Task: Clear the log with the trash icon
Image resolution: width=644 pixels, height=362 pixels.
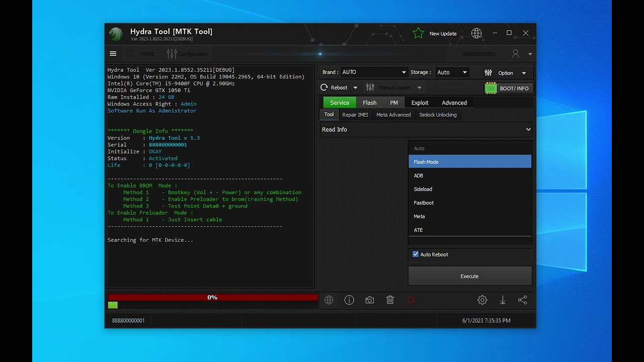Action: click(x=390, y=300)
